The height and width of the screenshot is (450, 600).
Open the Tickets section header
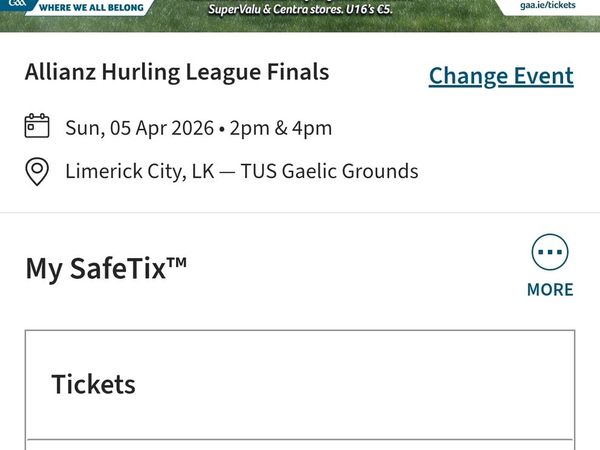click(93, 384)
